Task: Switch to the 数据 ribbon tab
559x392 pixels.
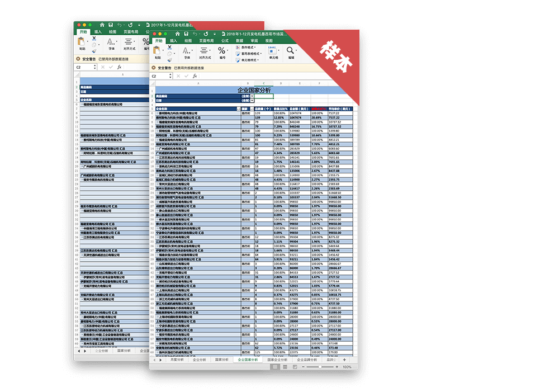Action: coord(239,41)
